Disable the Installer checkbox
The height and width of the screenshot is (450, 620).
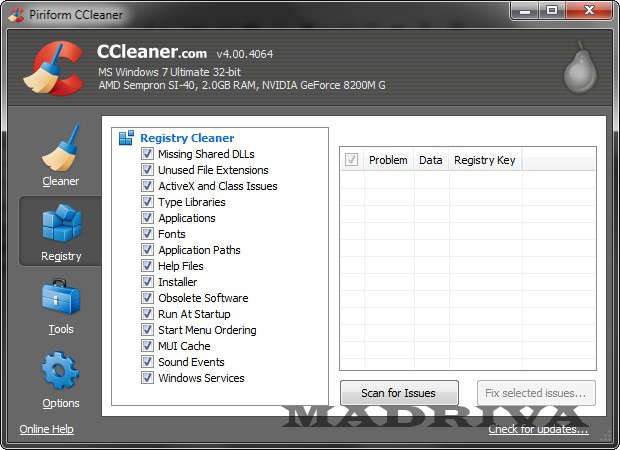pos(147,282)
